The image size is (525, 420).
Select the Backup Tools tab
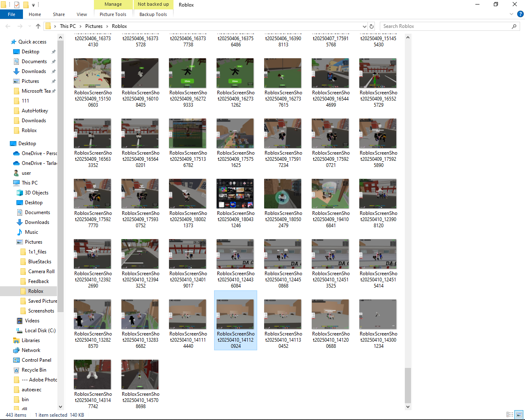click(x=153, y=14)
